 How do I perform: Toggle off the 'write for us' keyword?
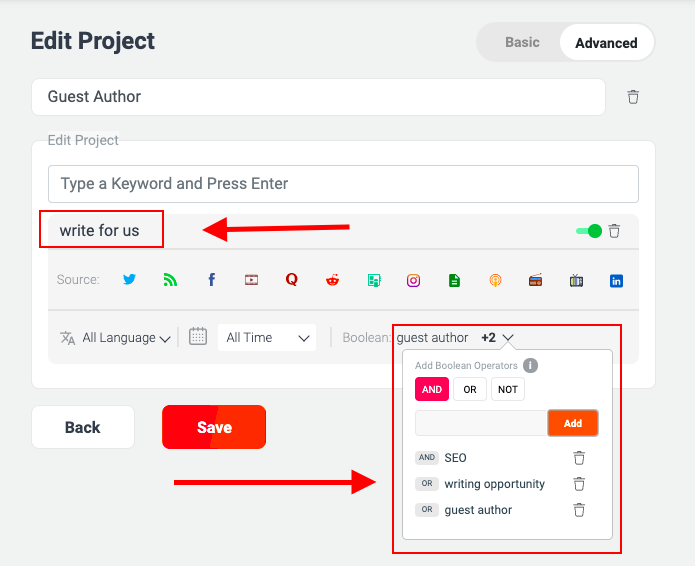[589, 231]
